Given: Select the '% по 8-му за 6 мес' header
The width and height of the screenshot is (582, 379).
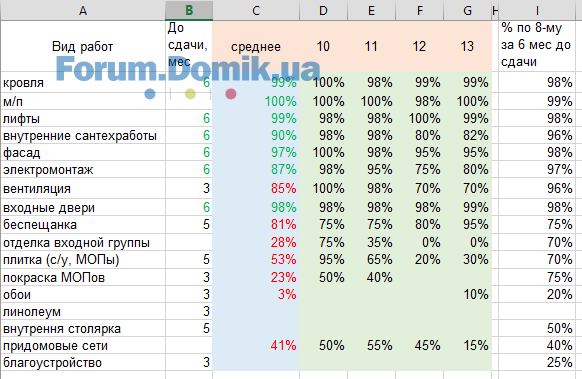Looking at the screenshot, I should [537, 45].
